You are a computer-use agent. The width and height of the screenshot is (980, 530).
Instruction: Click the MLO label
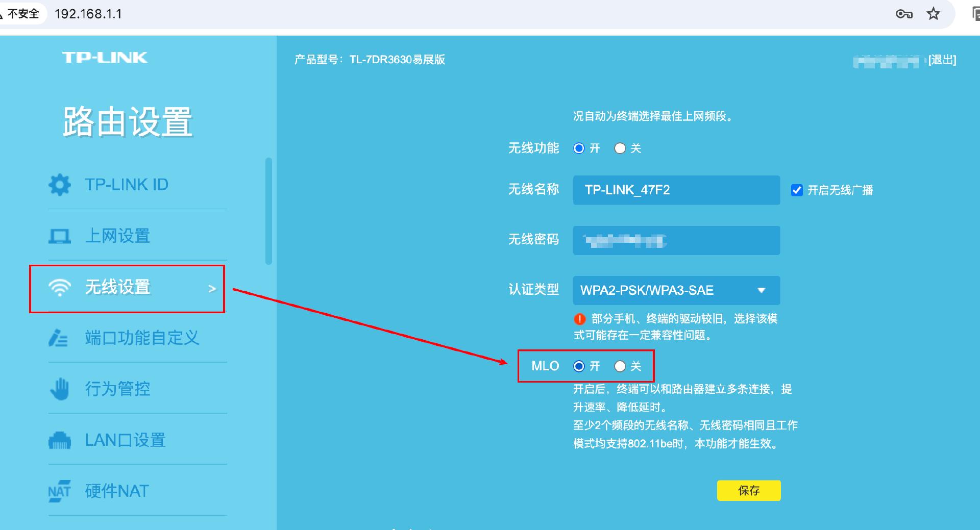545,366
